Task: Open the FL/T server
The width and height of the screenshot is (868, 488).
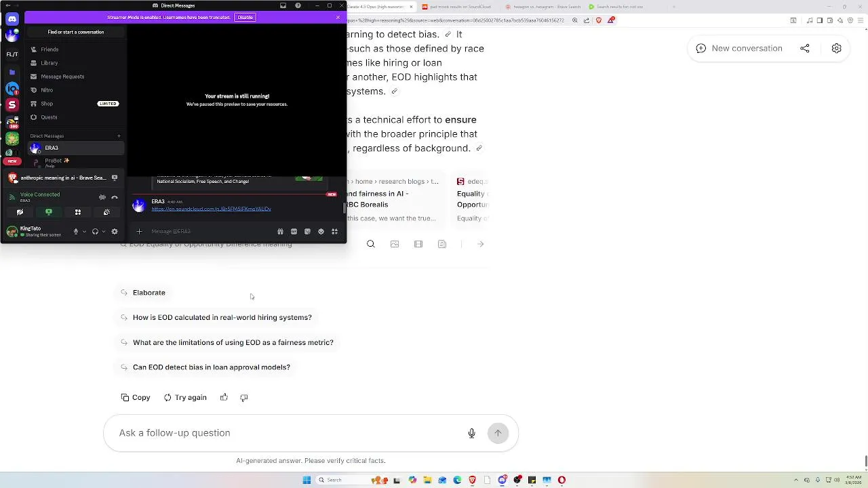Action: 12,54
